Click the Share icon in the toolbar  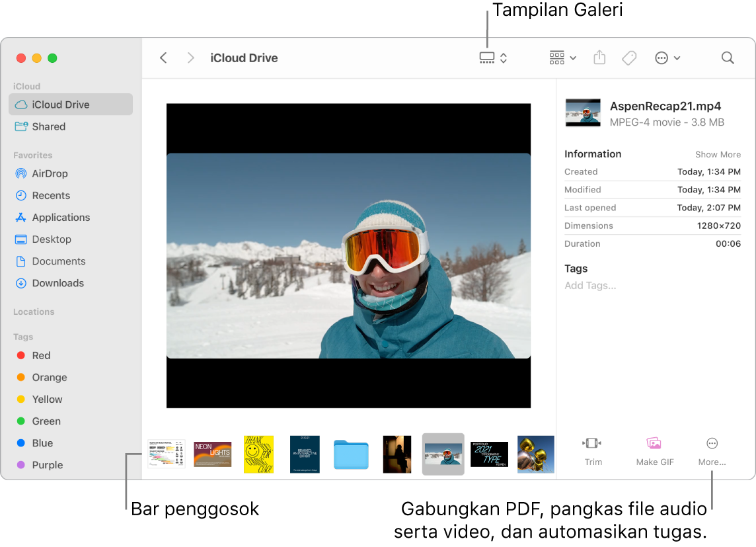pos(599,58)
